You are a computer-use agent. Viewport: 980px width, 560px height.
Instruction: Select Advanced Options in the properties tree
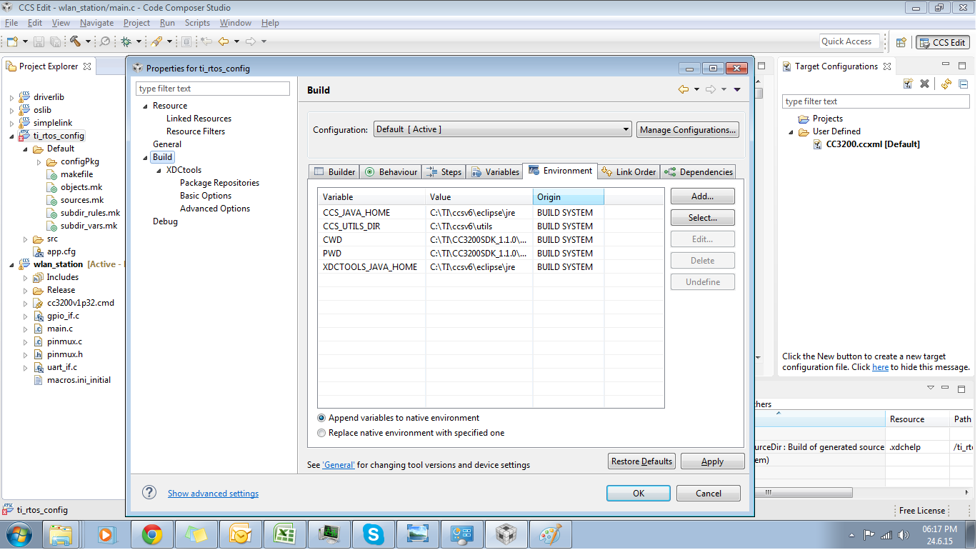click(215, 209)
